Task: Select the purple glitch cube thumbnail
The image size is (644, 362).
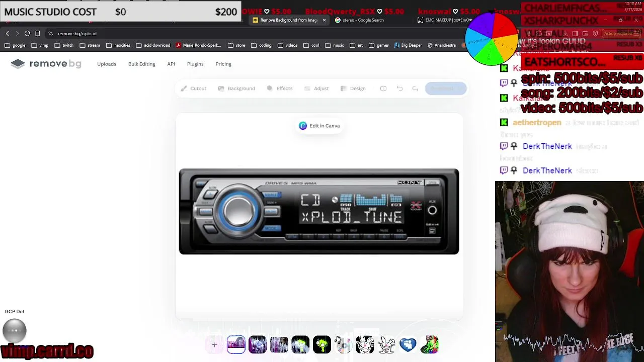Action: [258, 345]
